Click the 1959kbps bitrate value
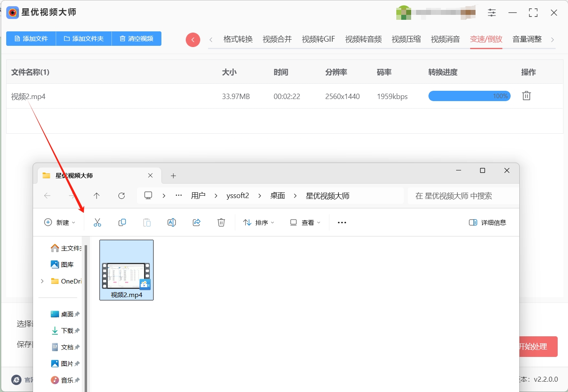The width and height of the screenshot is (568, 392). pyautogui.click(x=392, y=97)
